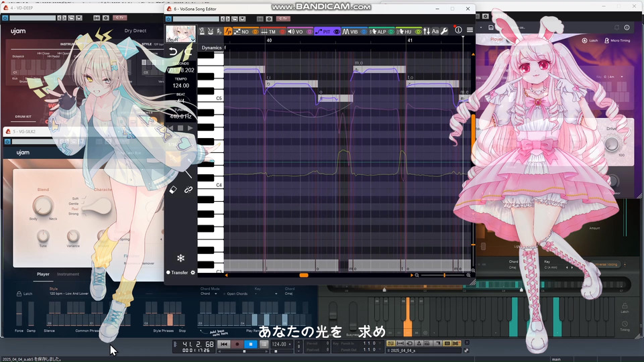Click Micro Timing in right plugin window

click(x=617, y=40)
